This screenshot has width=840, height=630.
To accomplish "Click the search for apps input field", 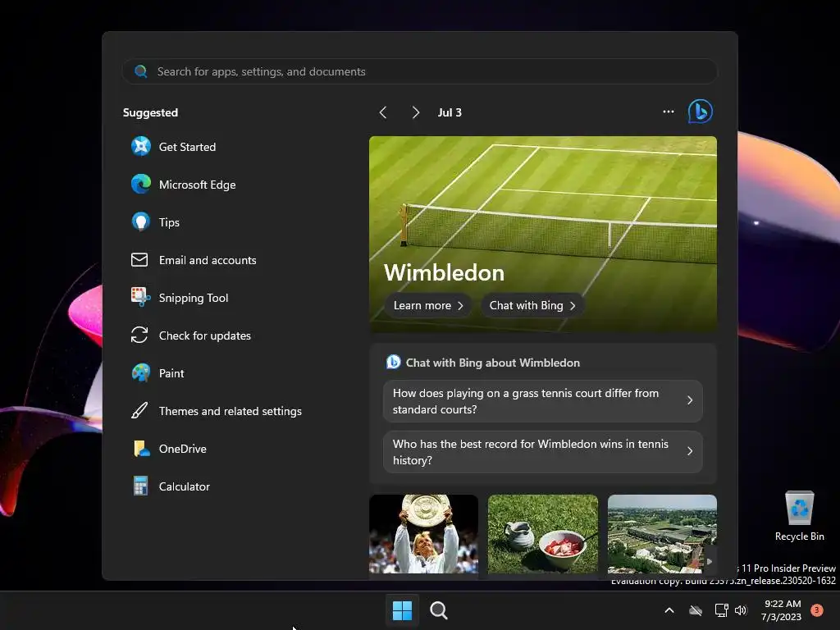I will [x=419, y=71].
